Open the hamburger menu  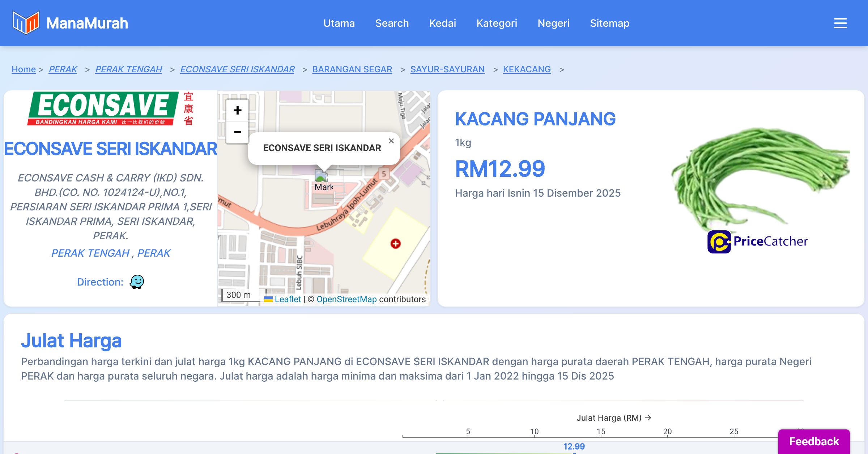pos(840,23)
